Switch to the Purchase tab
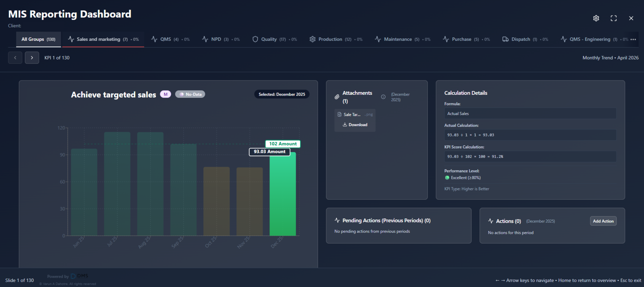Image resolution: width=644 pixels, height=287 pixels. coord(466,39)
